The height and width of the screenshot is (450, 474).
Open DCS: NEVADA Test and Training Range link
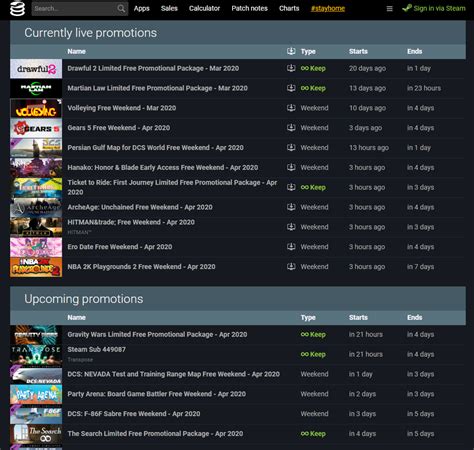pos(173,374)
